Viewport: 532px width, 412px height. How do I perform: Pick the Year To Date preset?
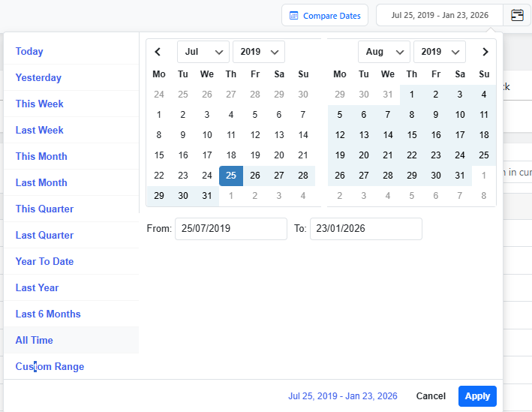click(44, 261)
